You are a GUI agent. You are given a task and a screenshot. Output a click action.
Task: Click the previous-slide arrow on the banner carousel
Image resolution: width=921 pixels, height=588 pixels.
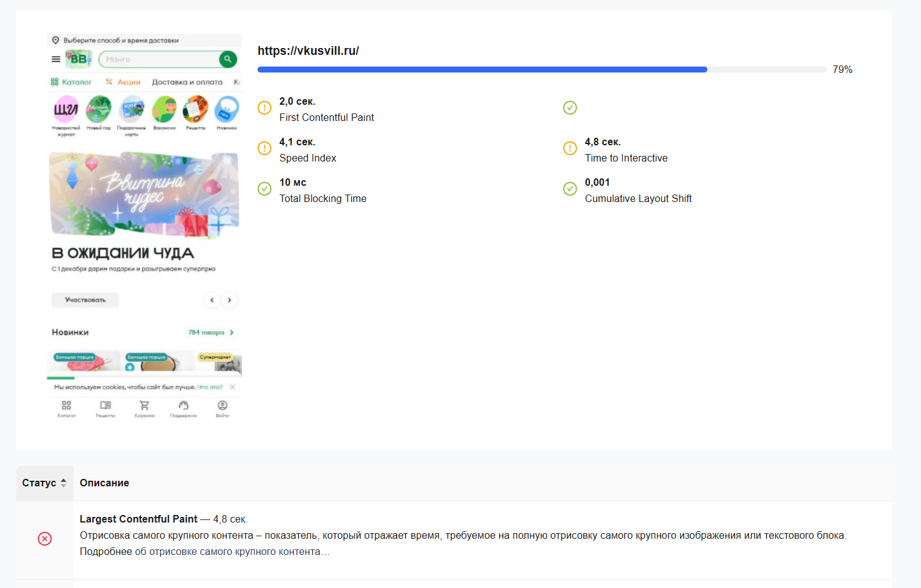coord(212,300)
